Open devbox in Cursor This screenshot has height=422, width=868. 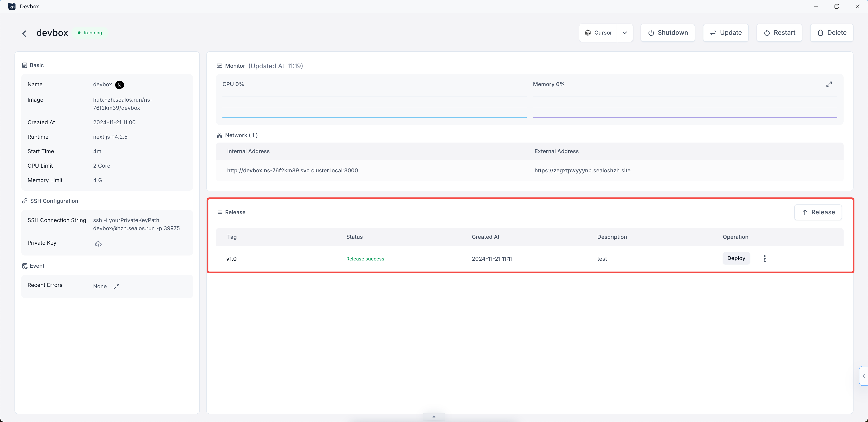[598, 33]
